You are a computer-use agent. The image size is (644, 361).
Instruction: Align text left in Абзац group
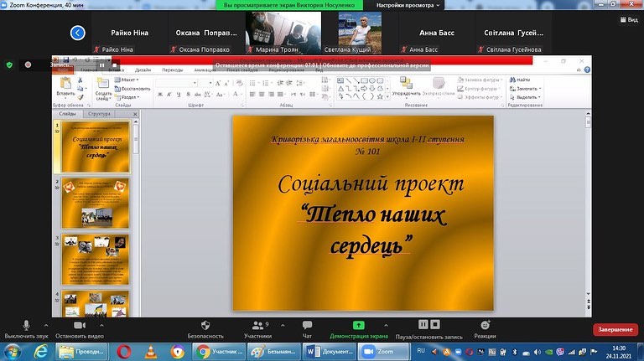coord(252,95)
